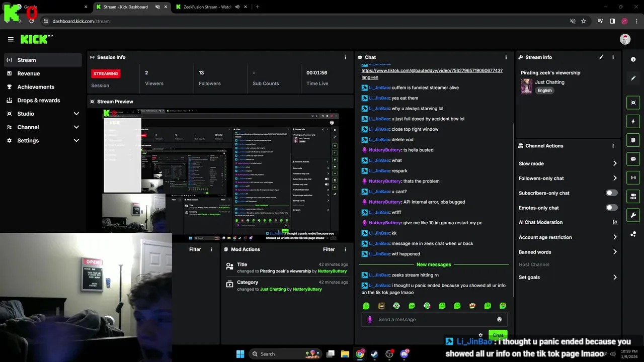Open Filter in Mod Actions panel
Image resolution: width=644 pixels, height=362 pixels.
[x=329, y=249]
